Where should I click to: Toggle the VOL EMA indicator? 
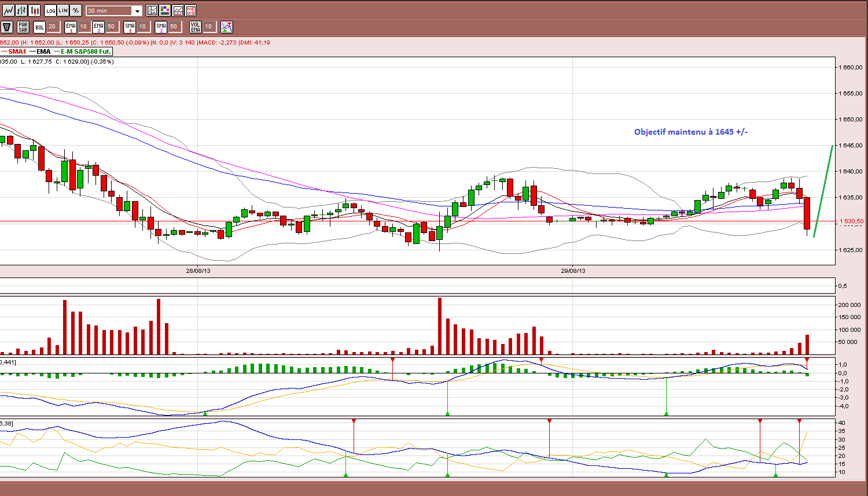tap(196, 27)
